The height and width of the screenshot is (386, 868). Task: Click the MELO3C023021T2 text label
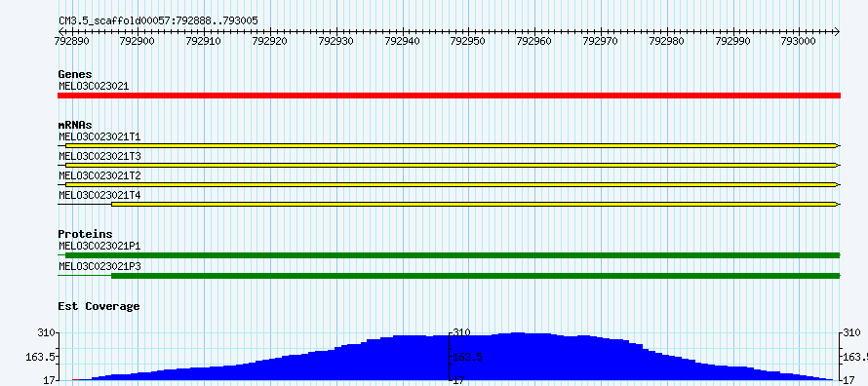coord(99,175)
